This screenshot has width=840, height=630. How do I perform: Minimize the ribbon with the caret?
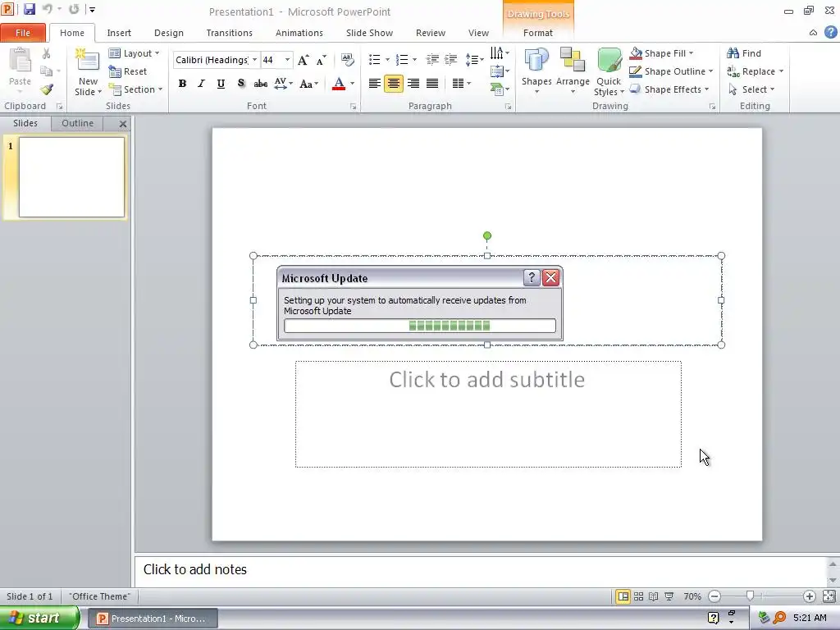(813, 33)
